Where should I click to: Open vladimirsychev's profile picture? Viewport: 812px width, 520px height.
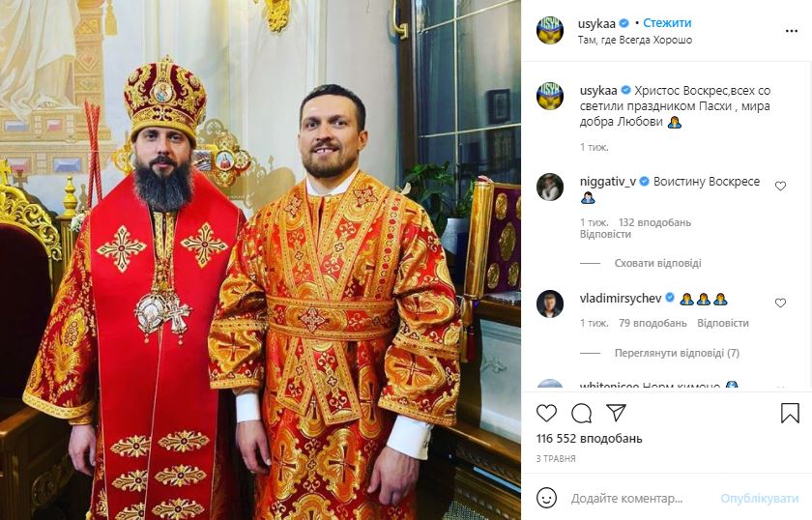pos(550,304)
